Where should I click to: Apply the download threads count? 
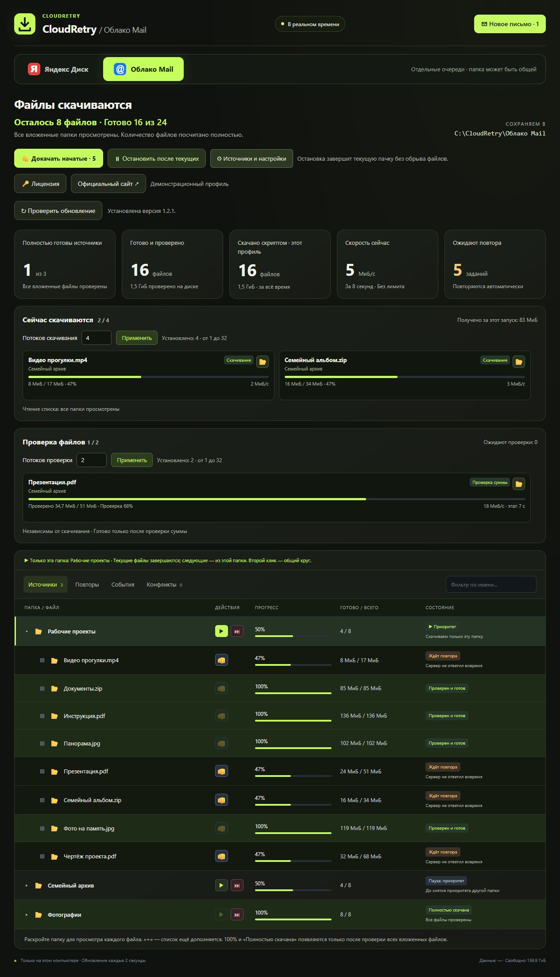[x=137, y=338]
